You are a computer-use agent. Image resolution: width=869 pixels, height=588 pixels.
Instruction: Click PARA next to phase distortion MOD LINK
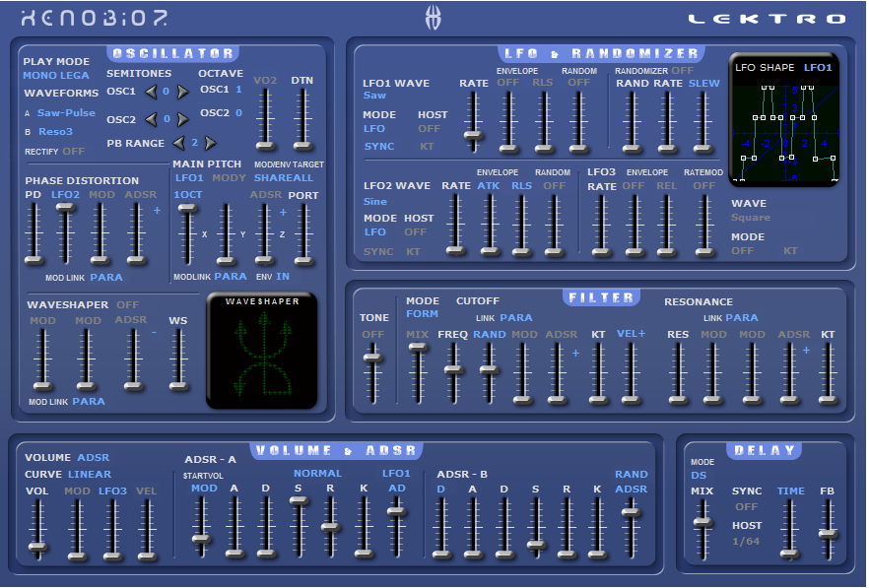[106, 277]
